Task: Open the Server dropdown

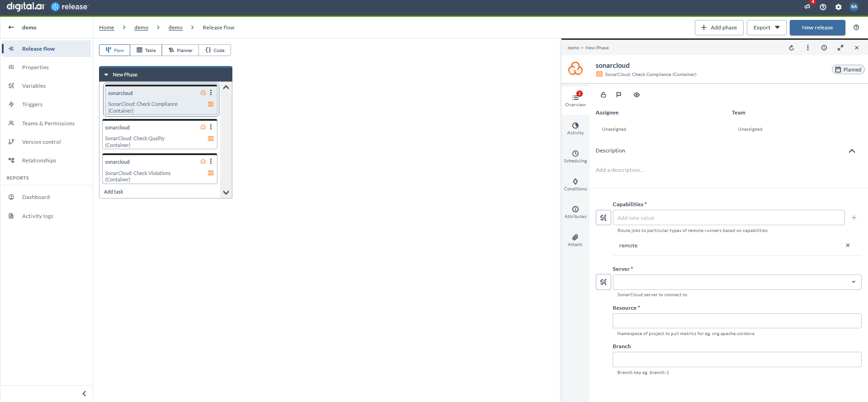Action: (737, 282)
